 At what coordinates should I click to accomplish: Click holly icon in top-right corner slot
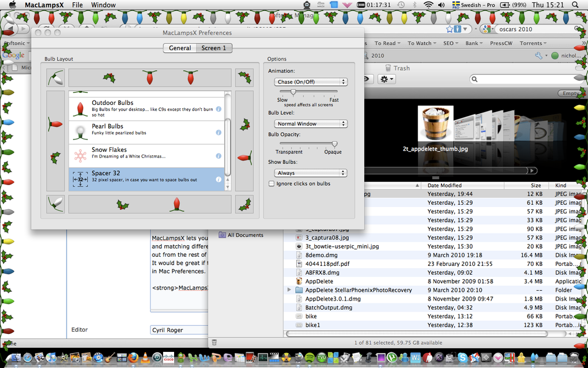[244, 78]
